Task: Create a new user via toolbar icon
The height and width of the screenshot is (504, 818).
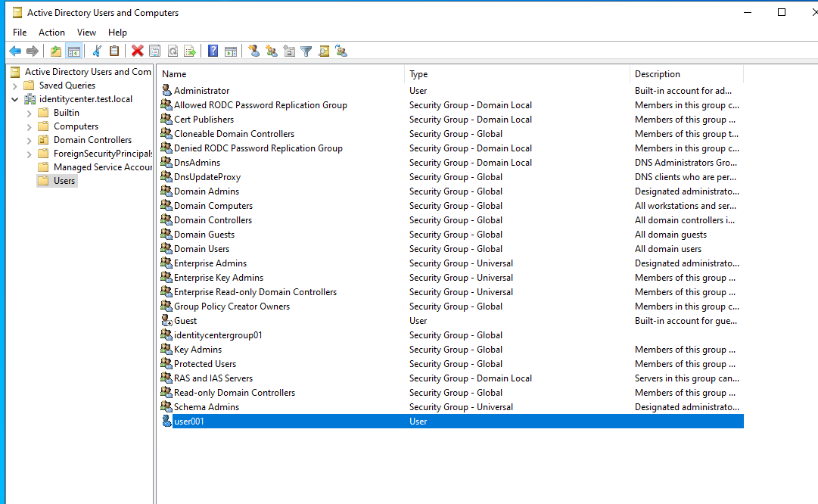Action: [x=254, y=51]
